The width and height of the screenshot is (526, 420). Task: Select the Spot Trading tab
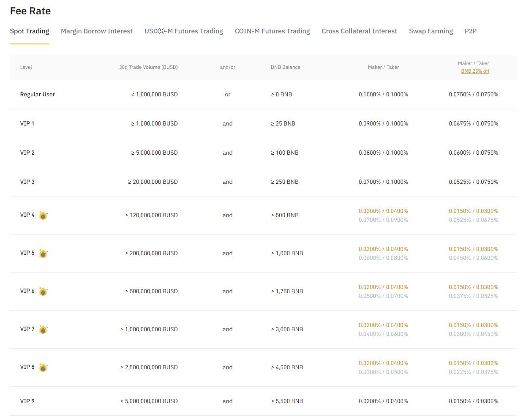(30, 31)
